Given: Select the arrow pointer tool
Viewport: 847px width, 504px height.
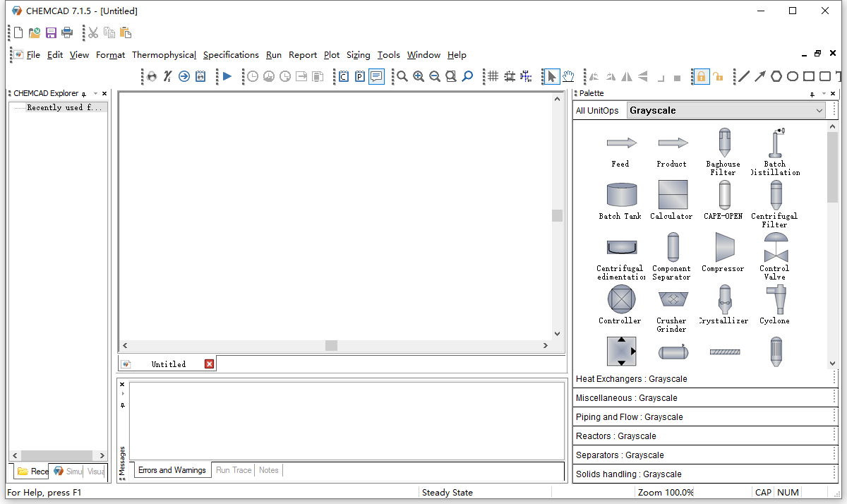Looking at the screenshot, I should [x=552, y=76].
